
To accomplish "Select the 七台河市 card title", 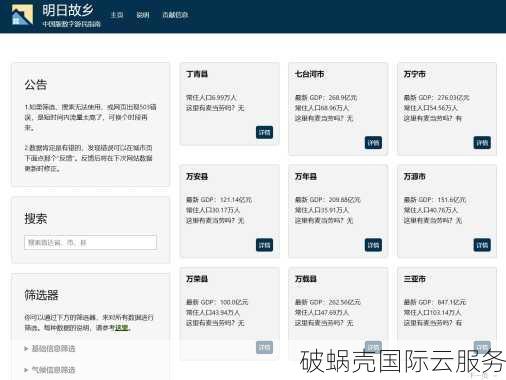I will 309,74.
